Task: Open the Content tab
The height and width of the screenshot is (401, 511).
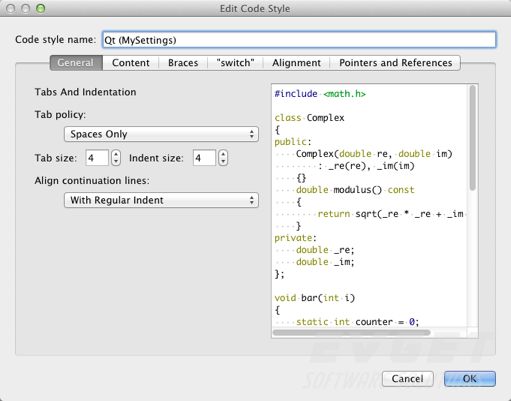Action: tap(131, 63)
